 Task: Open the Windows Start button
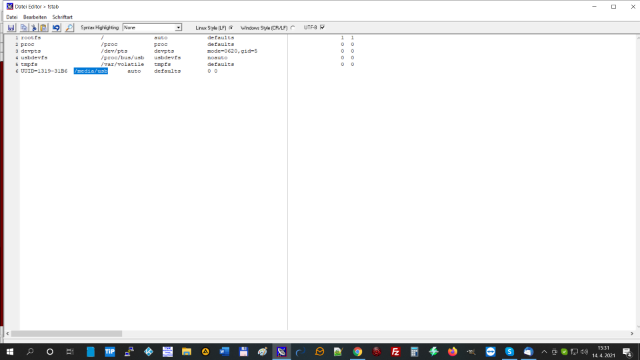coord(10,351)
